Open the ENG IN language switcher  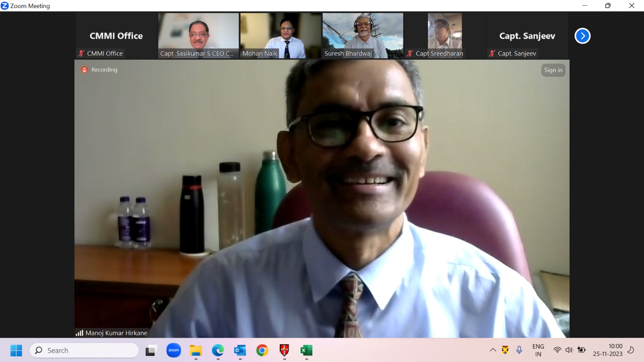(538, 350)
